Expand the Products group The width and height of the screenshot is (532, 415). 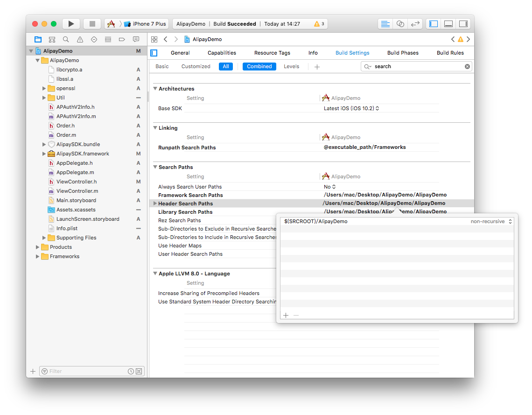tap(37, 247)
